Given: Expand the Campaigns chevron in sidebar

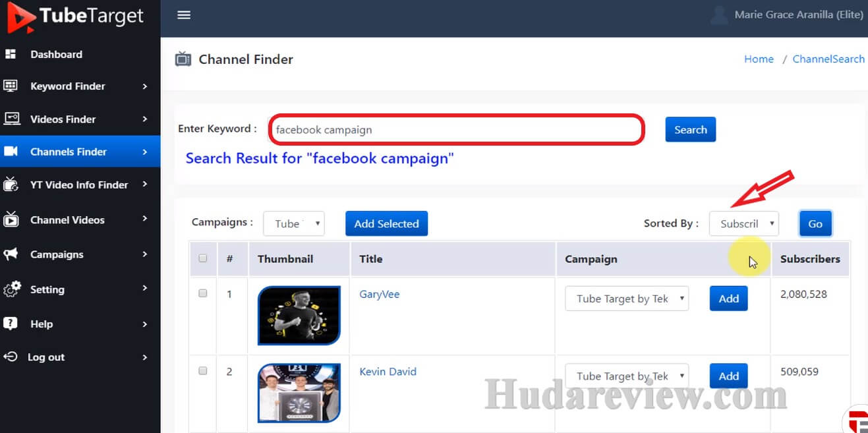Looking at the screenshot, I should click(145, 254).
